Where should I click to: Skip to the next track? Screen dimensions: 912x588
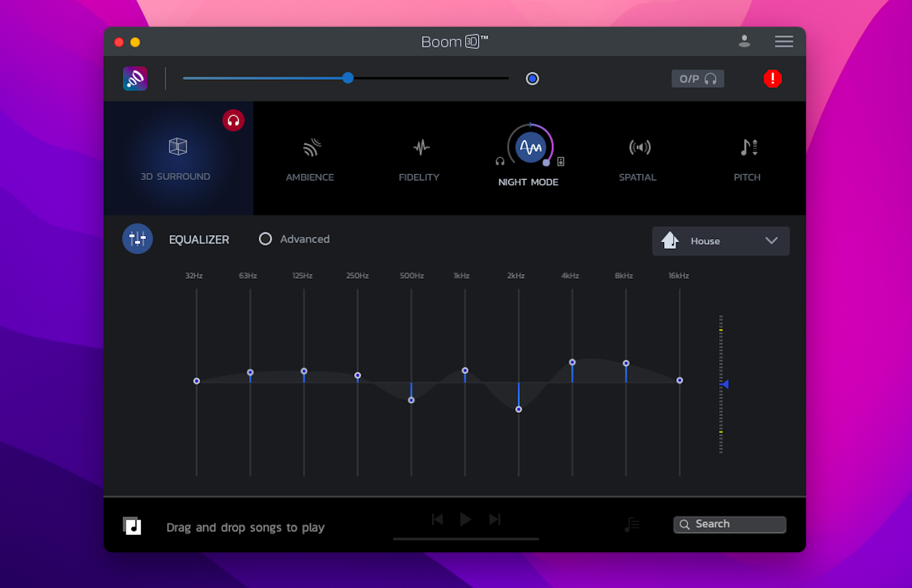(494, 519)
